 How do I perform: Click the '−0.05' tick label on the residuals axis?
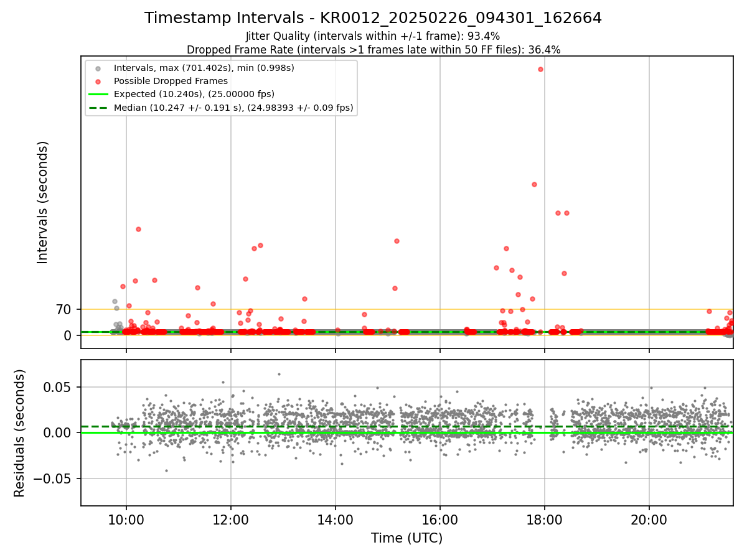pyautogui.click(x=54, y=478)
